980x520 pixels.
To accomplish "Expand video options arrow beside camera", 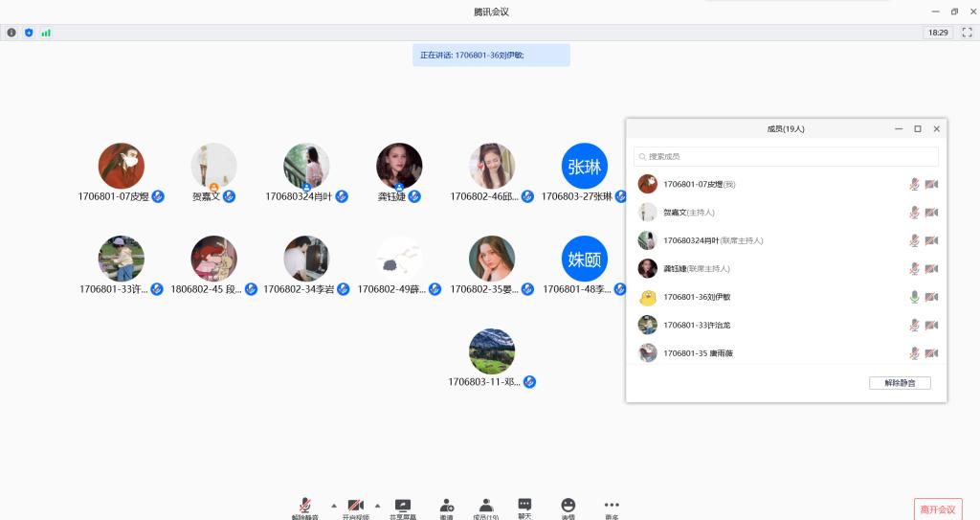I will (377, 505).
